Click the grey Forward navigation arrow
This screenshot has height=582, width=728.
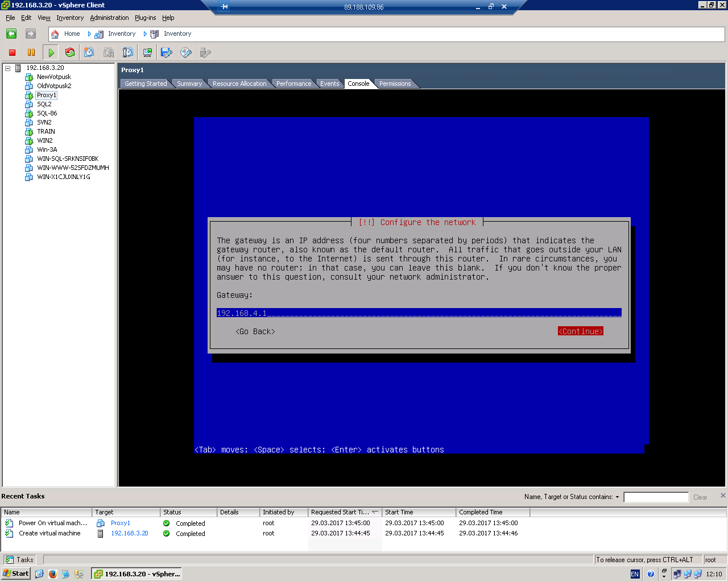click(x=31, y=34)
